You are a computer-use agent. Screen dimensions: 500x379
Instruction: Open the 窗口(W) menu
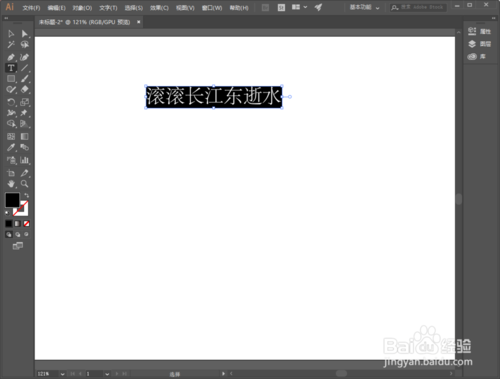tap(212, 8)
